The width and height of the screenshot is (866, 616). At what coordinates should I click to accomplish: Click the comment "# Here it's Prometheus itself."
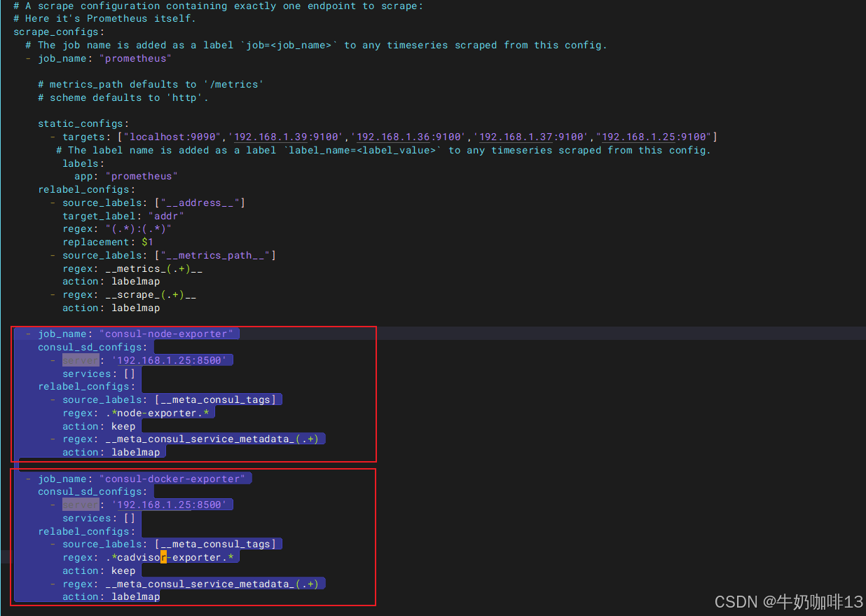(104, 19)
